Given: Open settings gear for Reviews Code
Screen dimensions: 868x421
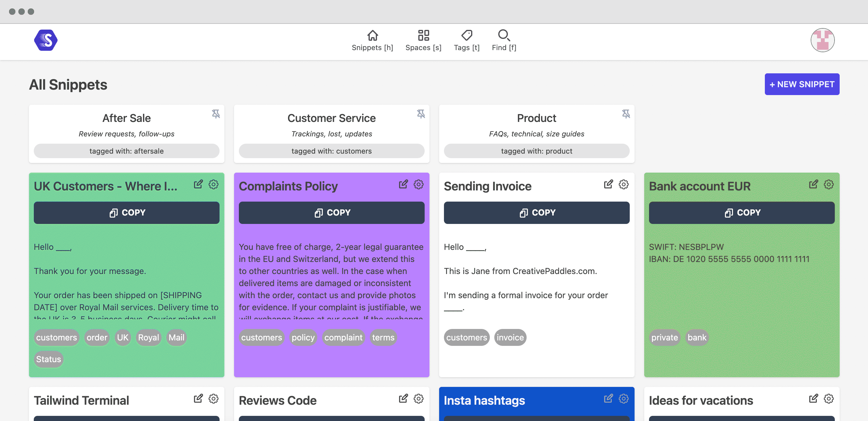Looking at the screenshot, I should pos(419,398).
